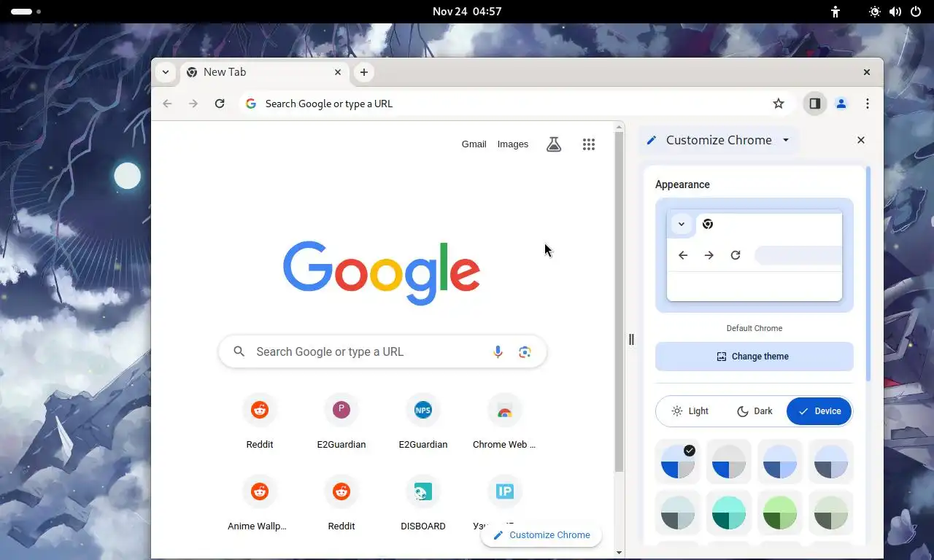Search by image with Google Lens icon
The height and width of the screenshot is (560, 934).
(525, 352)
